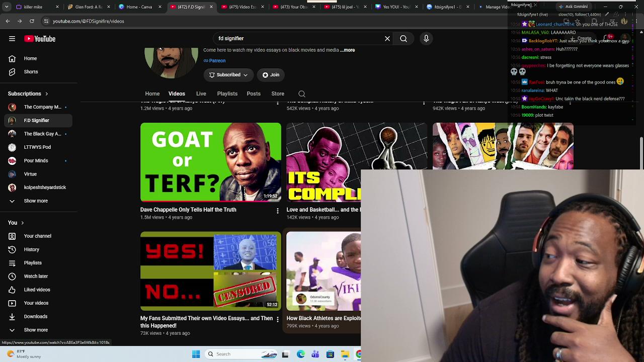
Task: Start voice search with the microphone
Action: pyautogui.click(x=426, y=39)
